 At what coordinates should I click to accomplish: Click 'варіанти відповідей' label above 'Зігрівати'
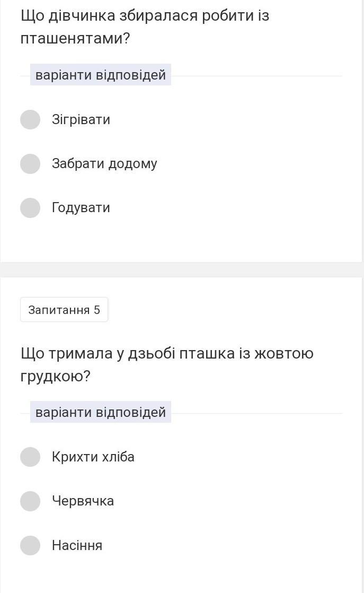pyautogui.click(x=101, y=75)
